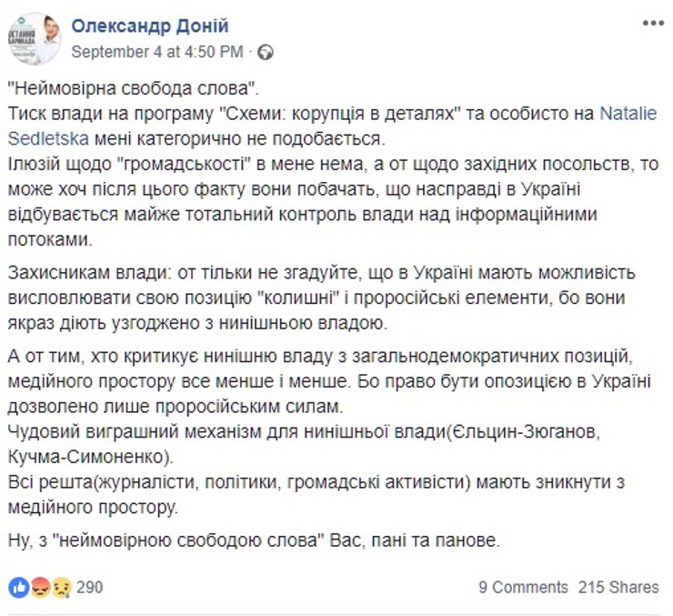Screen dimensions: 673x616
Task: Show who reacted via 290 count
Action: 90,587
